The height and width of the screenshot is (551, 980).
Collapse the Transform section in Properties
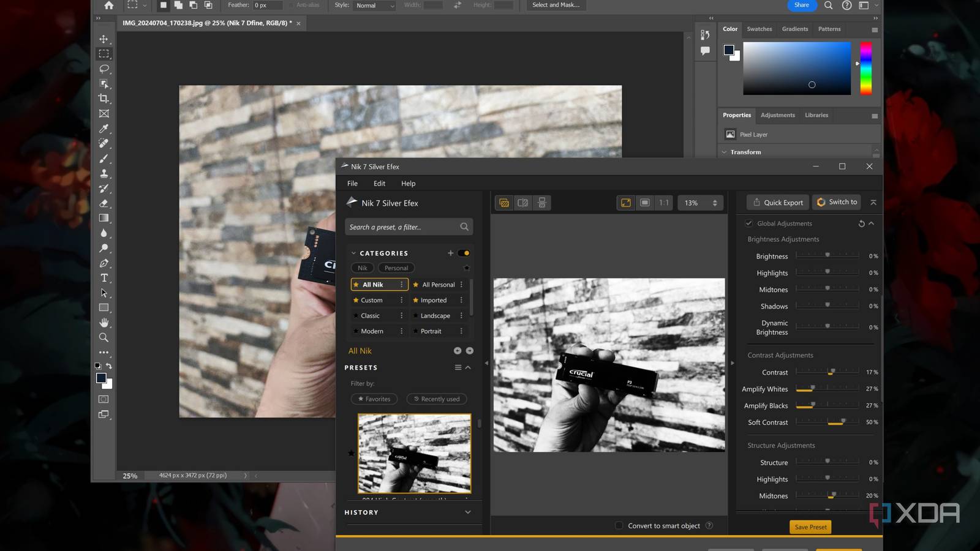pos(725,152)
